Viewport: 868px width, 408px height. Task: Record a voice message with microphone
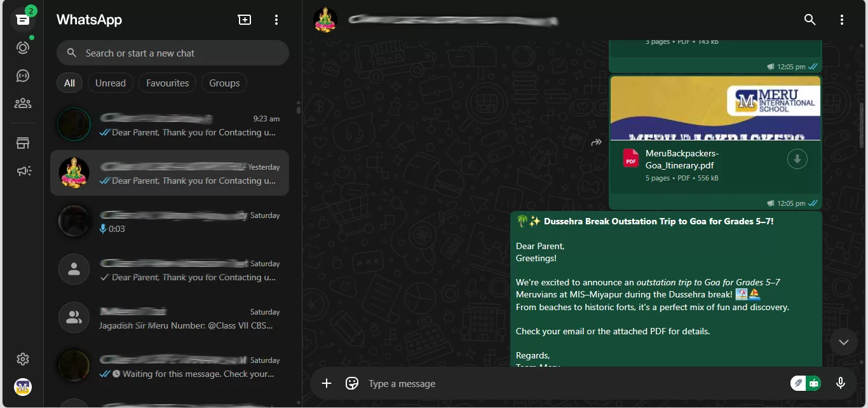[x=841, y=383]
